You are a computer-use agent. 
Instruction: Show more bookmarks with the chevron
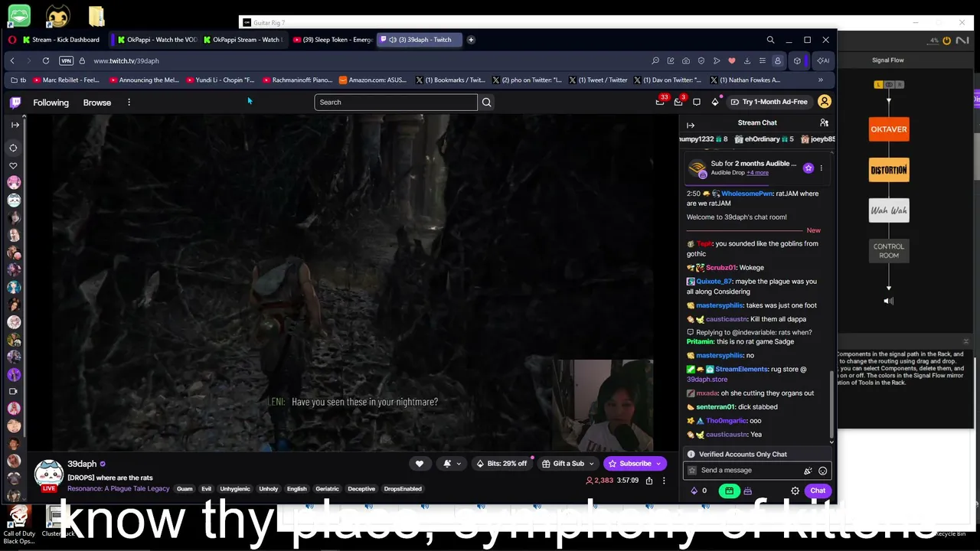tap(821, 80)
